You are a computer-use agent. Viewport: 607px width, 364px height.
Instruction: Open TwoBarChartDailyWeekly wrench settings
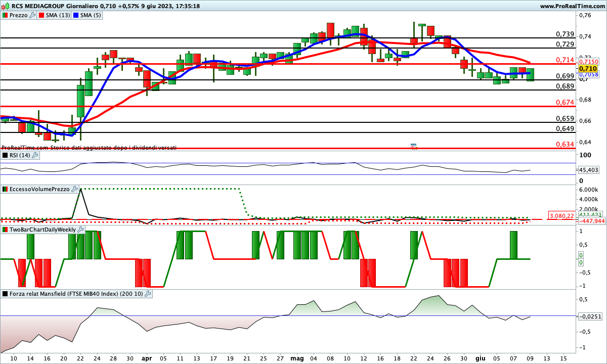coord(81,229)
